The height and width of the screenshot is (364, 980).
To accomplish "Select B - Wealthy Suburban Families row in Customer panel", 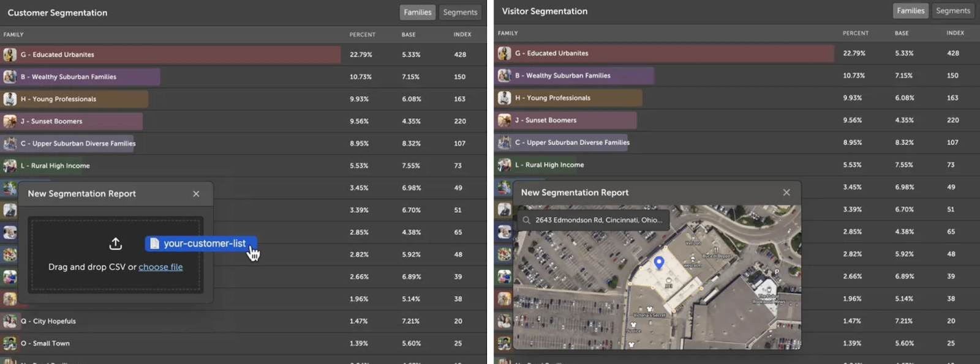I will pos(243,76).
